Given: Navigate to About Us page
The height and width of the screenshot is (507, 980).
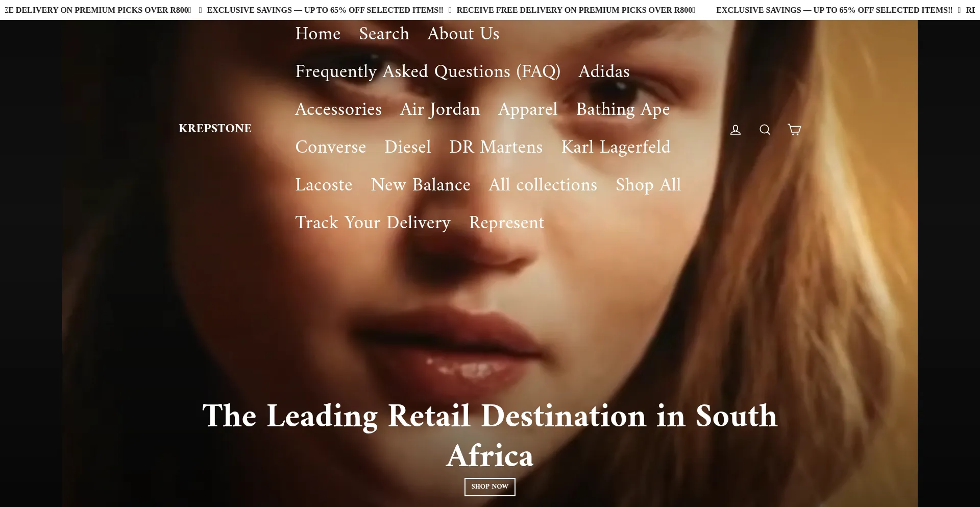Looking at the screenshot, I should pos(463,34).
